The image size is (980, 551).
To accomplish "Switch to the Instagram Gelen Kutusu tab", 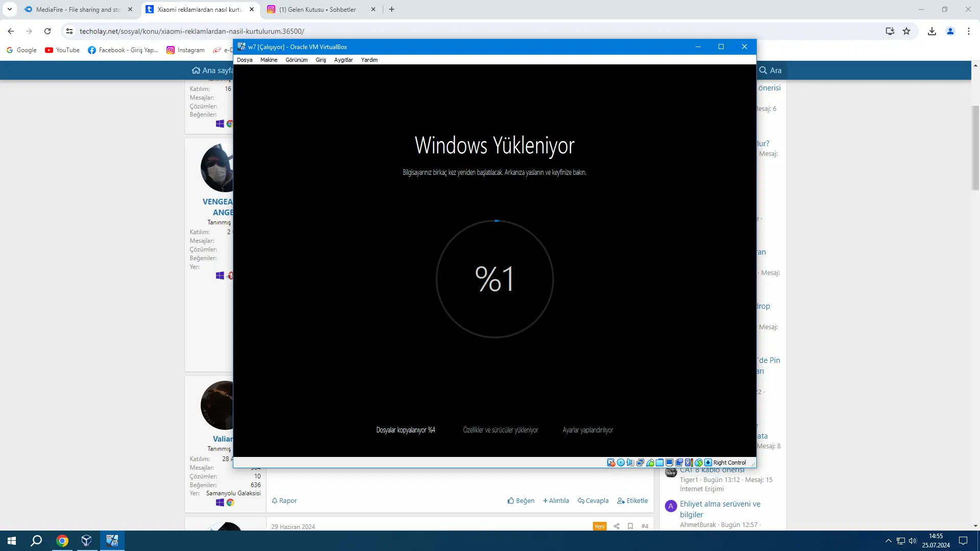I will click(317, 9).
